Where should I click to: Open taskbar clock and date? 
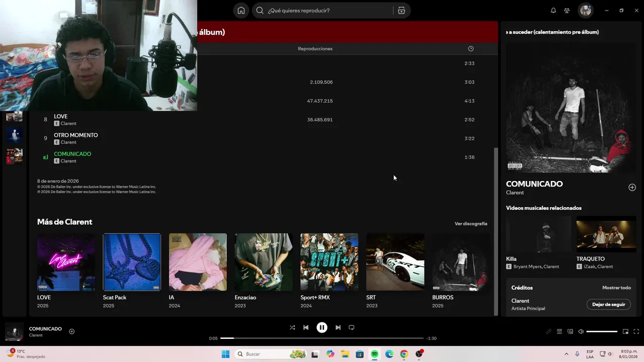tap(629, 354)
